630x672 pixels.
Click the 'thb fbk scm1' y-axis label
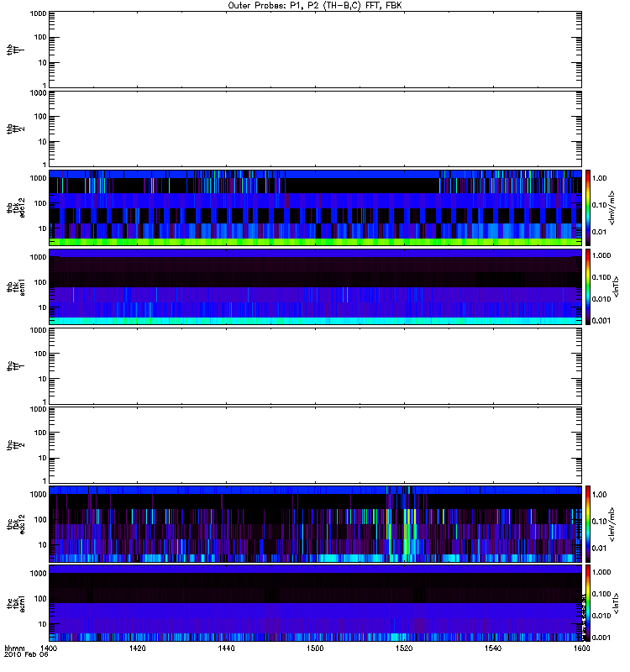[16, 287]
